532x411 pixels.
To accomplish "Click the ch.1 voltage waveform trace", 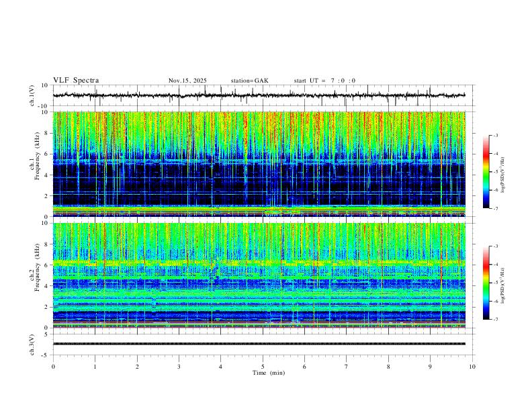I will pos(259,95).
